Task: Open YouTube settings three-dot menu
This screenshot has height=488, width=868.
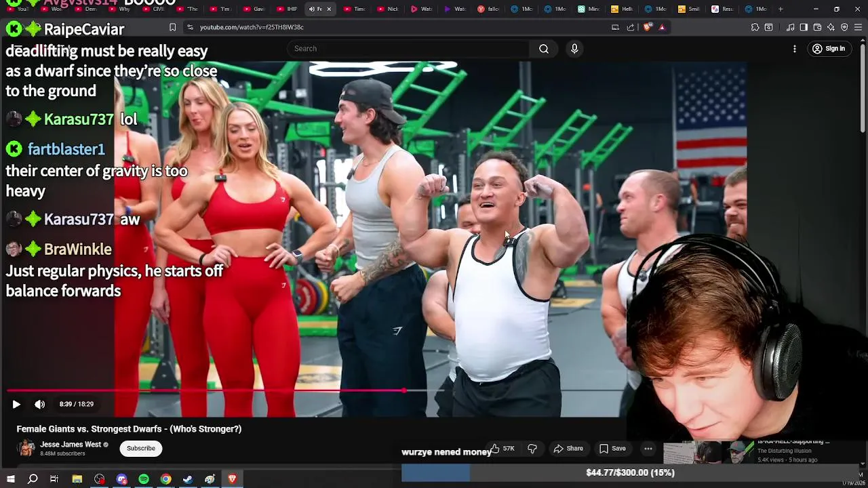Action: pyautogui.click(x=795, y=49)
